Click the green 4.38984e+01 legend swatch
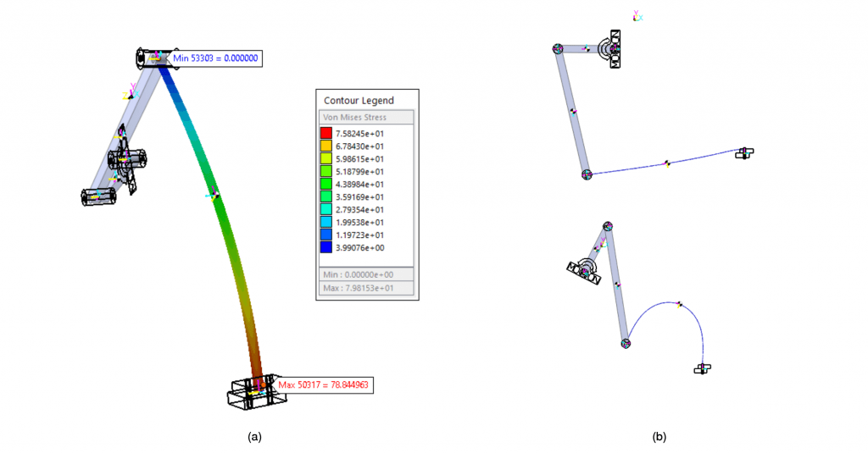Screen dimensions: 868x453 coord(326,185)
